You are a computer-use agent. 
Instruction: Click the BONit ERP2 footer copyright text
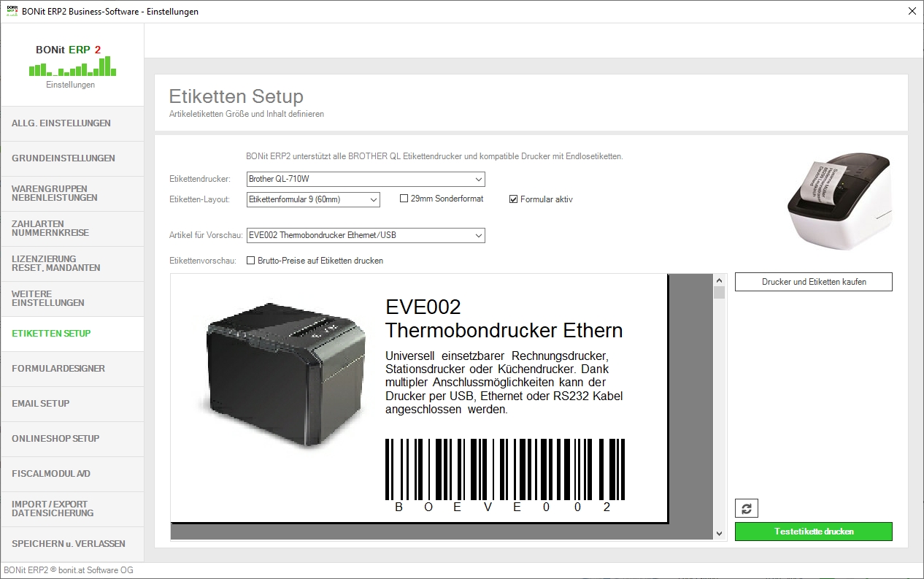click(69, 570)
